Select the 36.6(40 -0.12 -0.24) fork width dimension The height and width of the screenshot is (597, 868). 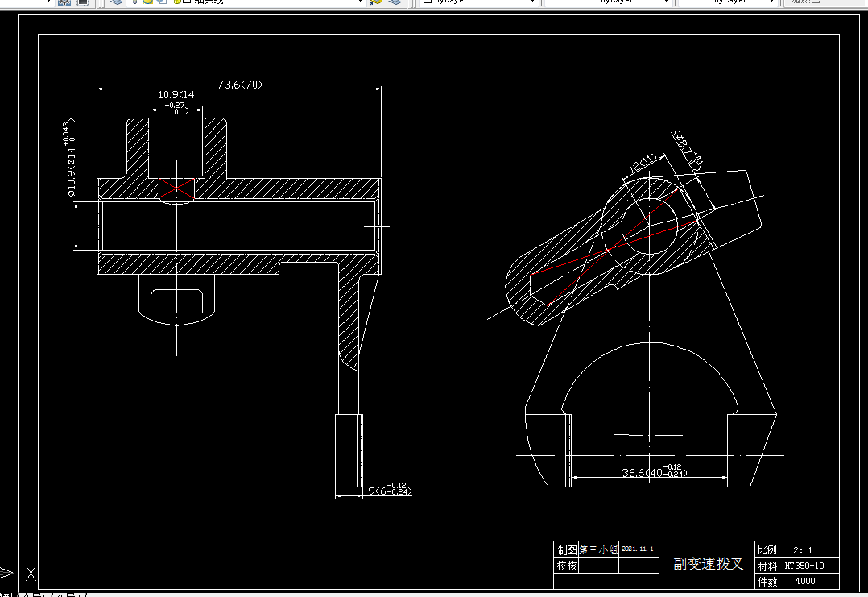point(655,472)
